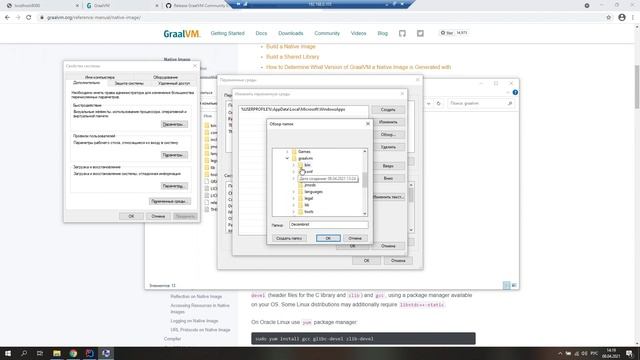Open the Logging on Native Image sidebar link
Image resolution: width=640 pixels, height=360 pixels.
(x=194, y=321)
